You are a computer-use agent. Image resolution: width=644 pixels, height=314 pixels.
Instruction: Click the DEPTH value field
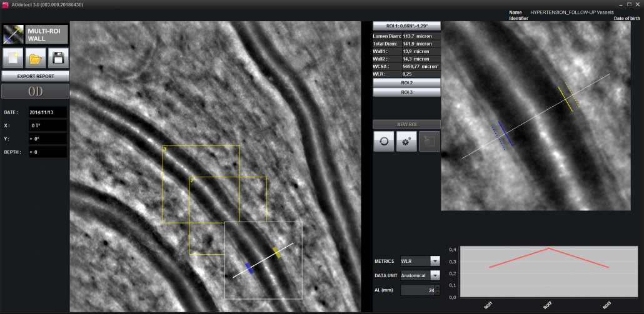point(47,152)
